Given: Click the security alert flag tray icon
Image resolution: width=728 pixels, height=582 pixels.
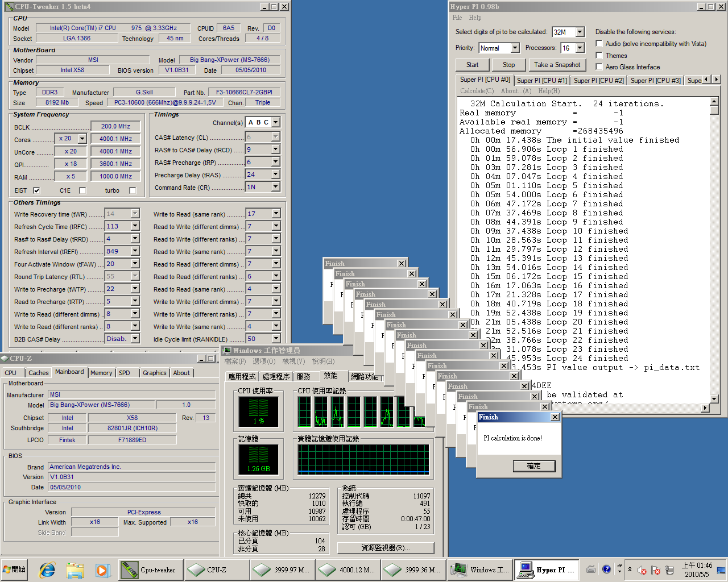Looking at the screenshot, I should (x=655, y=570).
